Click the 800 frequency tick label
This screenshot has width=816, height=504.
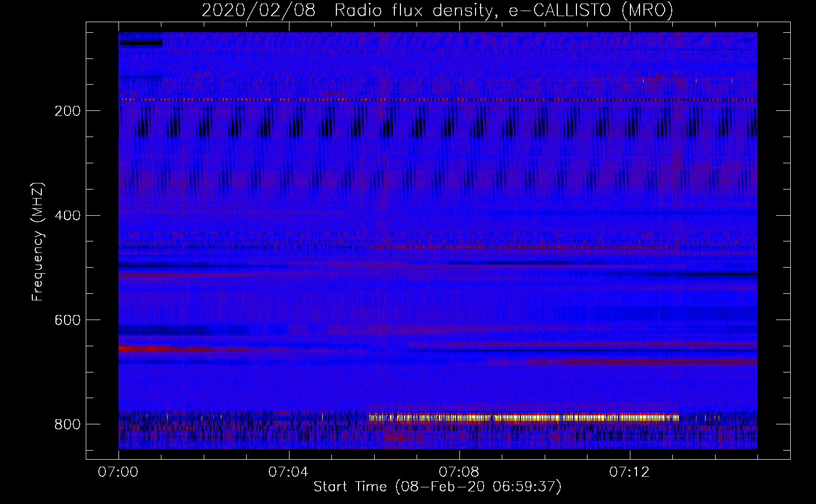(x=68, y=425)
